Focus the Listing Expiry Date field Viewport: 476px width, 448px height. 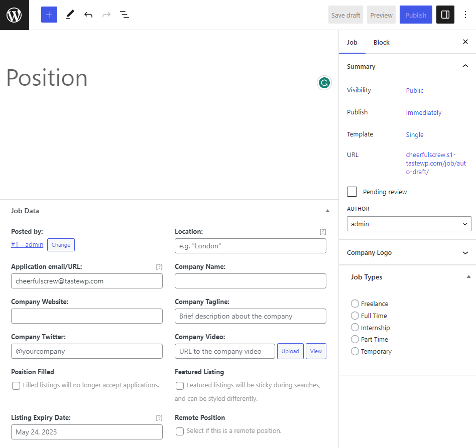point(87,432)
